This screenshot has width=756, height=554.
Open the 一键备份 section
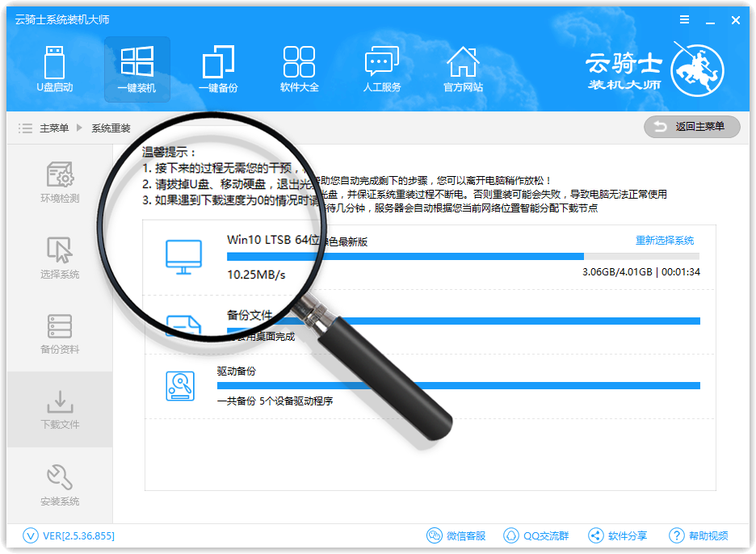click(218, 69)
